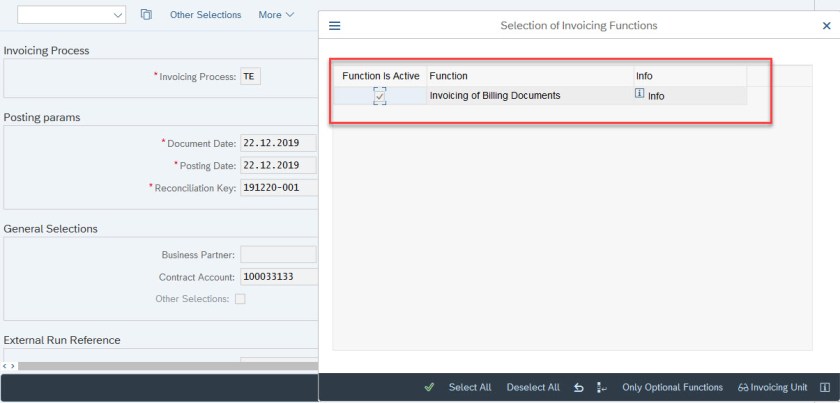Click the copy icon beside Other Selections
Image resolution: width=840 pixels, height=403 pixels.
pos(146,15)
